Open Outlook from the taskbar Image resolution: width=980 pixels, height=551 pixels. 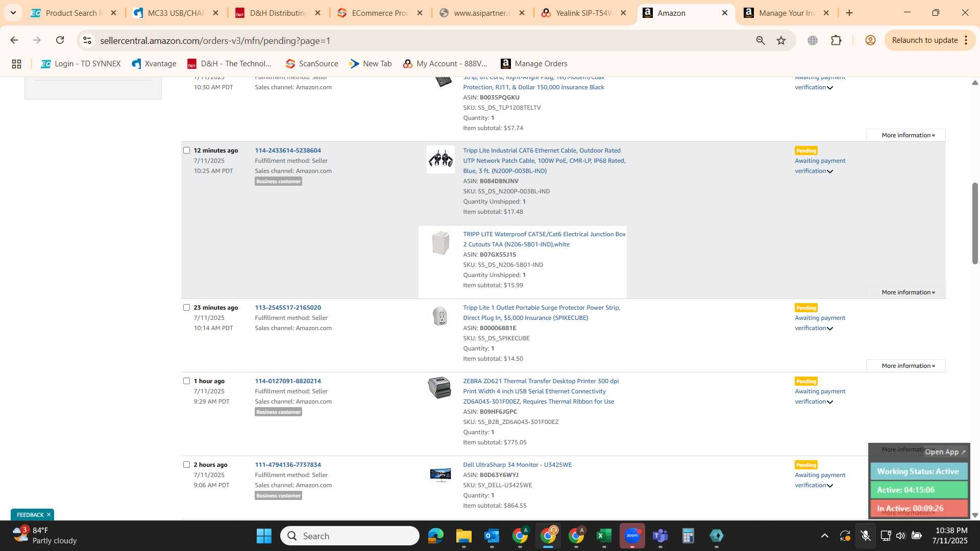coord(492,536)
